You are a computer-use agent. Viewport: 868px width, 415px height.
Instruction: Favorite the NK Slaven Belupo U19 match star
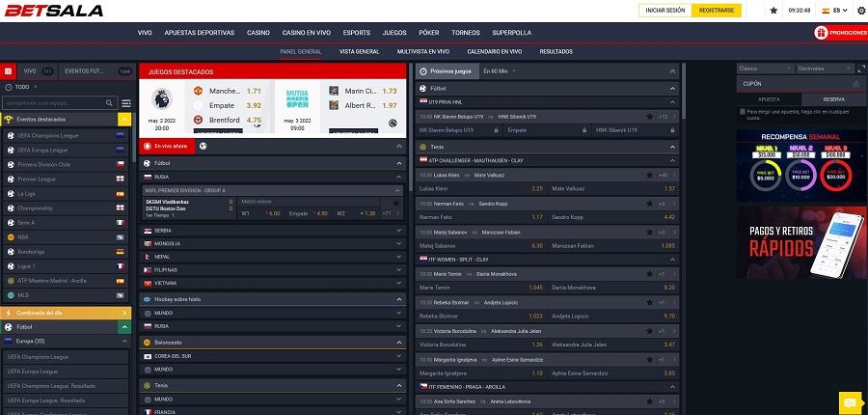pyautogui.click(x=649, y=117)
